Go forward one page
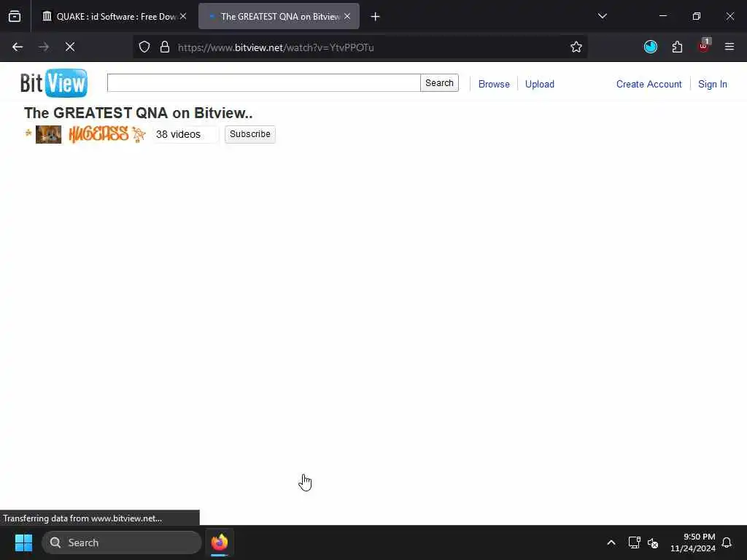The image size is (747, 560). pos(44,47)
